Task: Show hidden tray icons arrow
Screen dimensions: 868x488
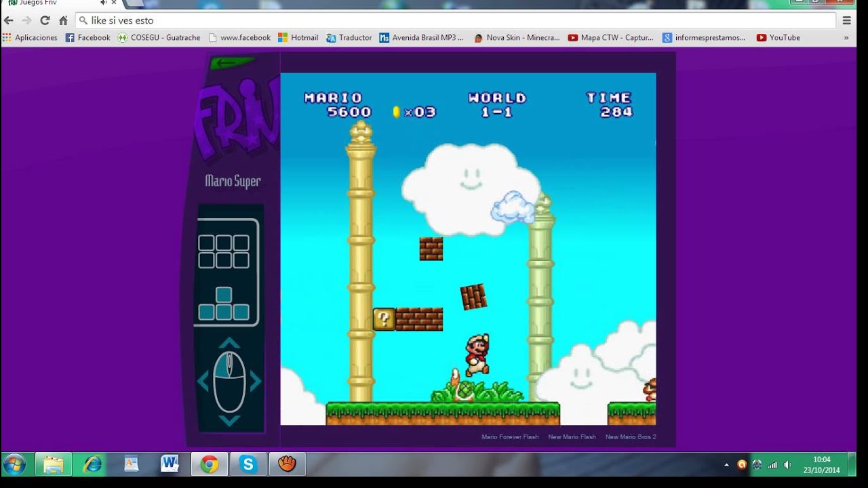Action: click(727, 465)
